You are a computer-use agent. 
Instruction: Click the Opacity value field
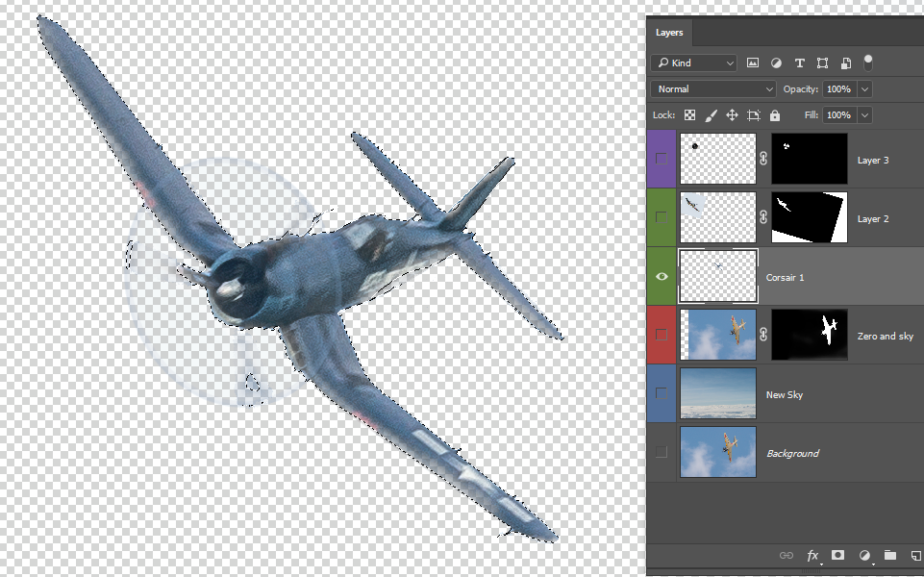[x=840, y=89]
